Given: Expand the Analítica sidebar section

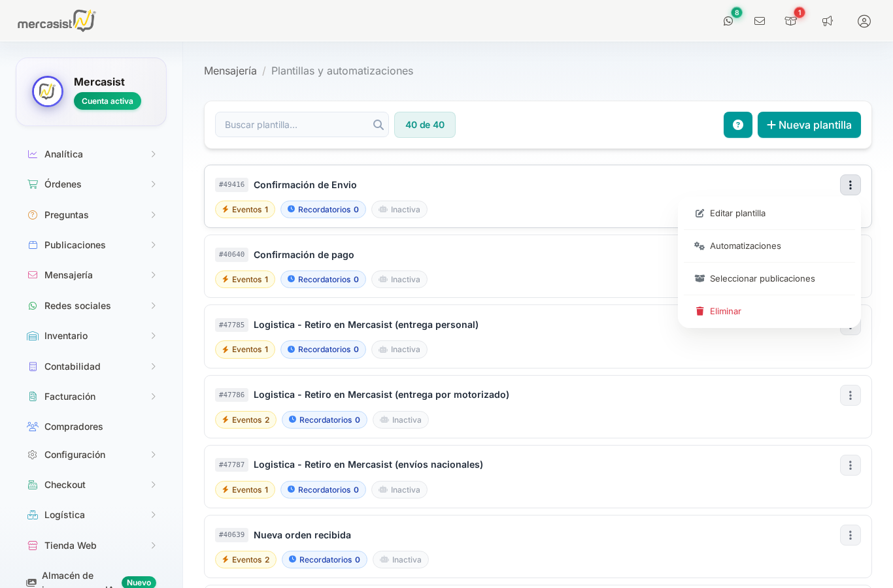Looking at the screenshot, I should pos(92,154).
